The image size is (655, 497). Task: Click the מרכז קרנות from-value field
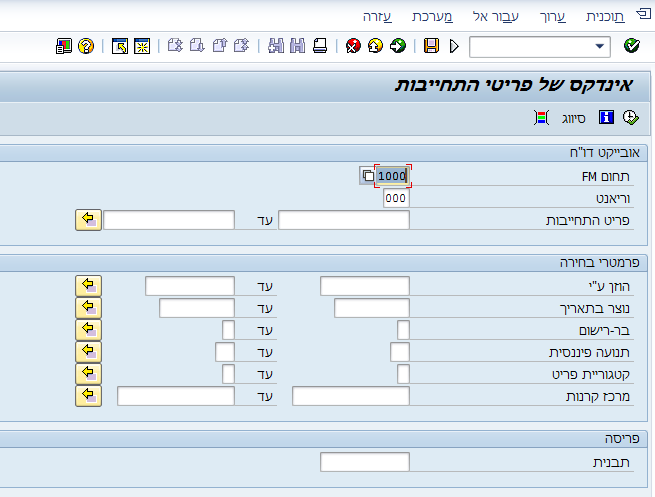point(351,396)
